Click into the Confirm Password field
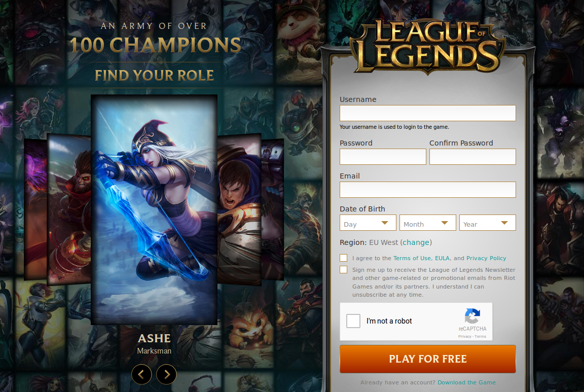Image resolution: width=584 pixels, height=392 pixels. [472, 157]
